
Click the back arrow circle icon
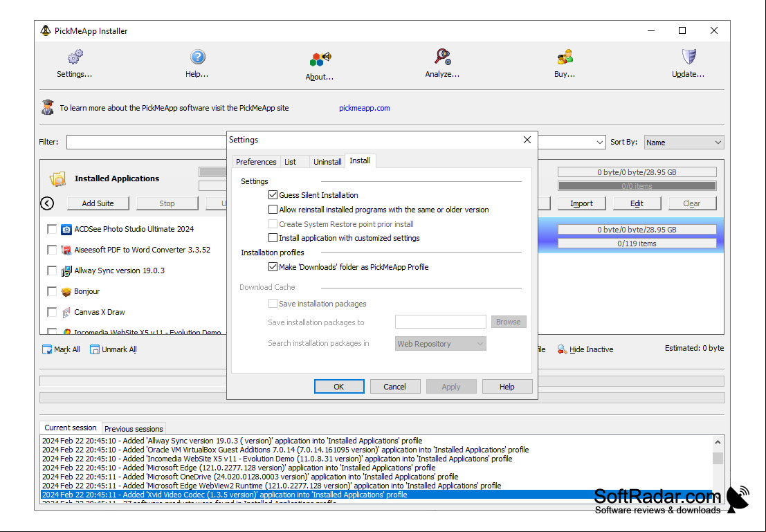(47, 203)
